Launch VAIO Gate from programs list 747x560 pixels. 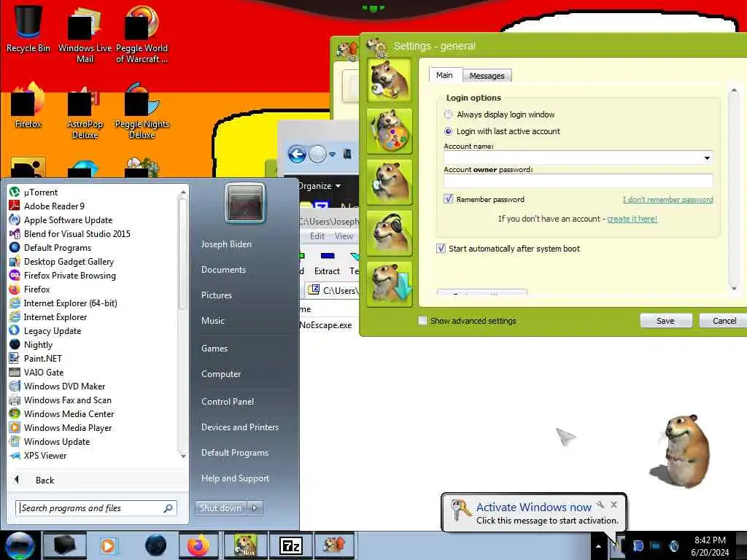pyautogui.click(x=43, y=373)
